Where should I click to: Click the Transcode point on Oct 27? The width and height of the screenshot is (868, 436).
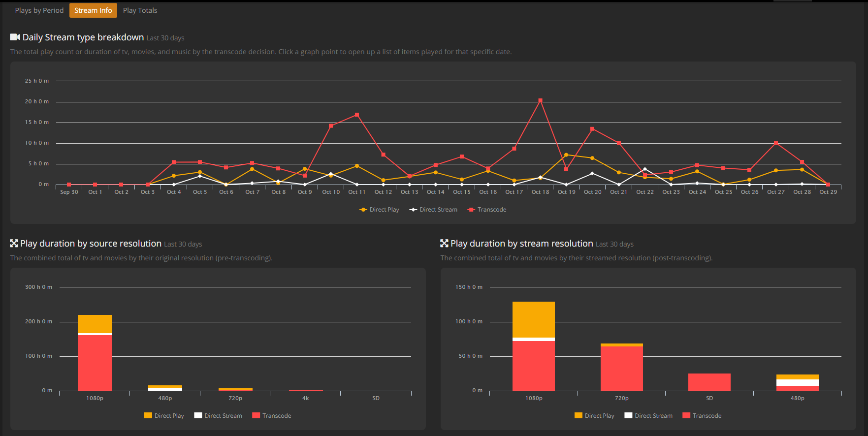[776, 143]
